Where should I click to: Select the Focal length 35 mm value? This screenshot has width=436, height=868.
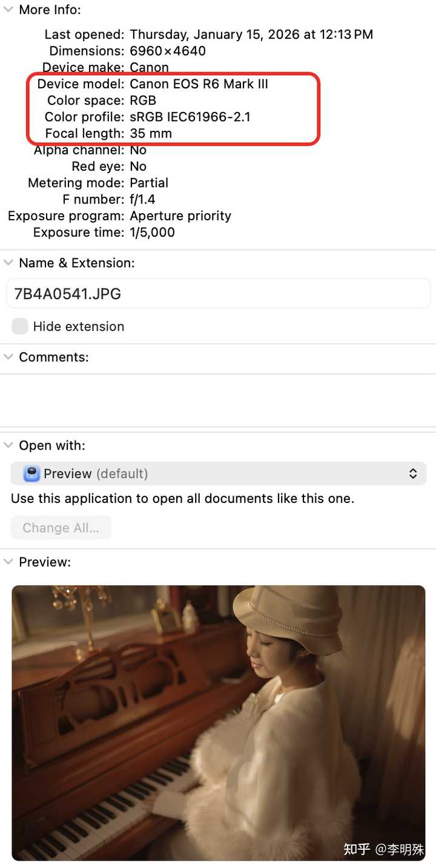click(151, 133)
